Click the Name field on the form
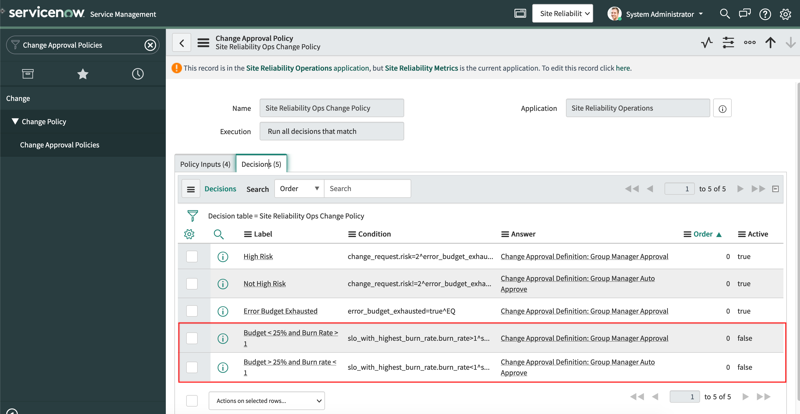Viewport: 800px width, 414px height. tap(332, 108)
